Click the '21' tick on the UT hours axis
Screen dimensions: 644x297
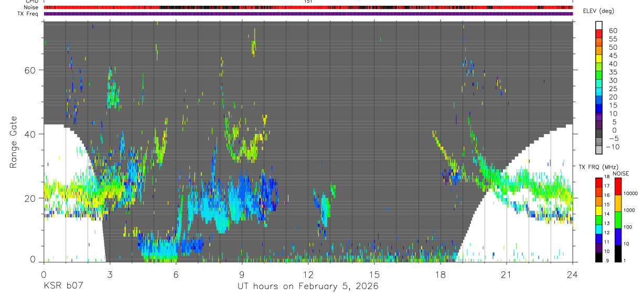click(507, 274)
